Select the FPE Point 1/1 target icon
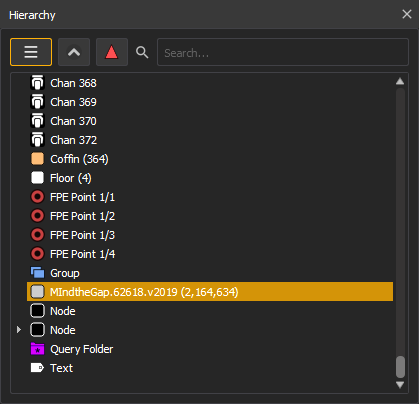Image resolution: width=419 pixels, height=404 pixels. click(x=37, y=197)
